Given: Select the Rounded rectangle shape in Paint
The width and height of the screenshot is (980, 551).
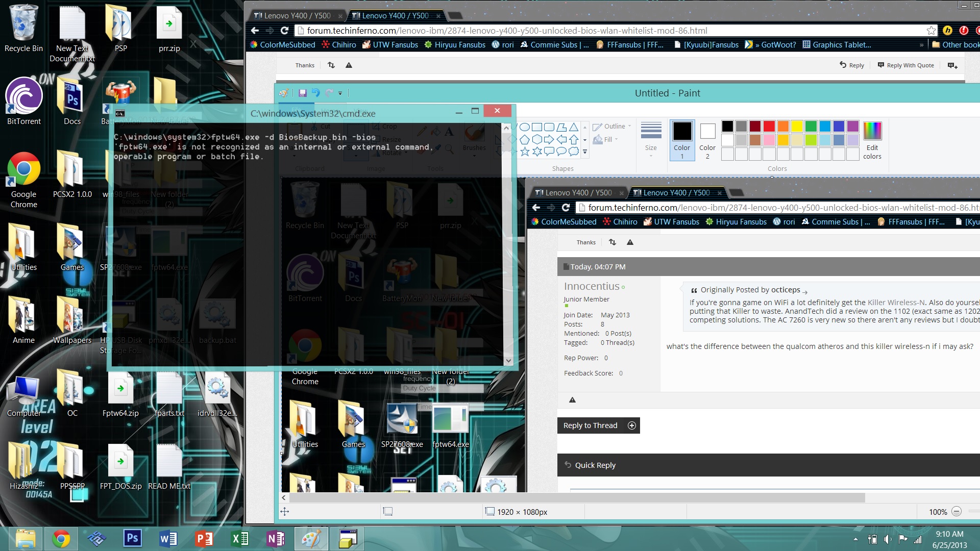Looking at the screenshot, I should pos(549,127).
